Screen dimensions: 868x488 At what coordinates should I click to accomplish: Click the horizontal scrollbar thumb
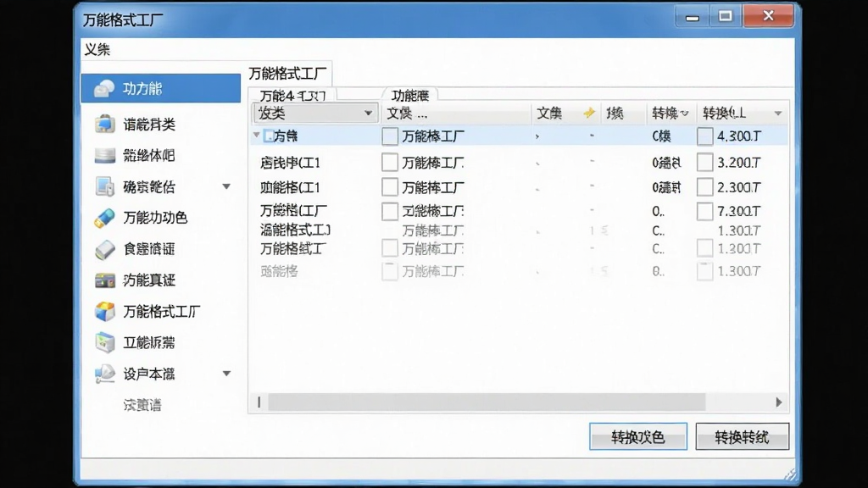pos(487,402)
